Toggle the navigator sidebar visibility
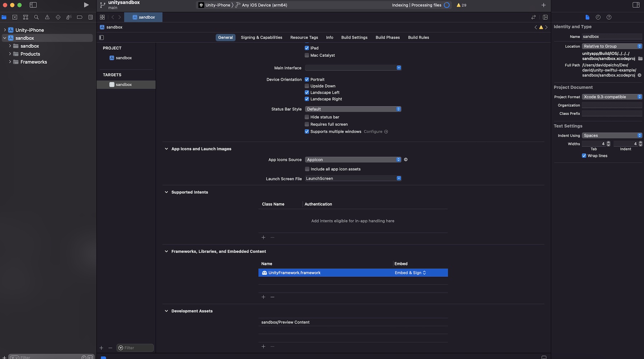644x359 pixels. [x=33, y=5]
